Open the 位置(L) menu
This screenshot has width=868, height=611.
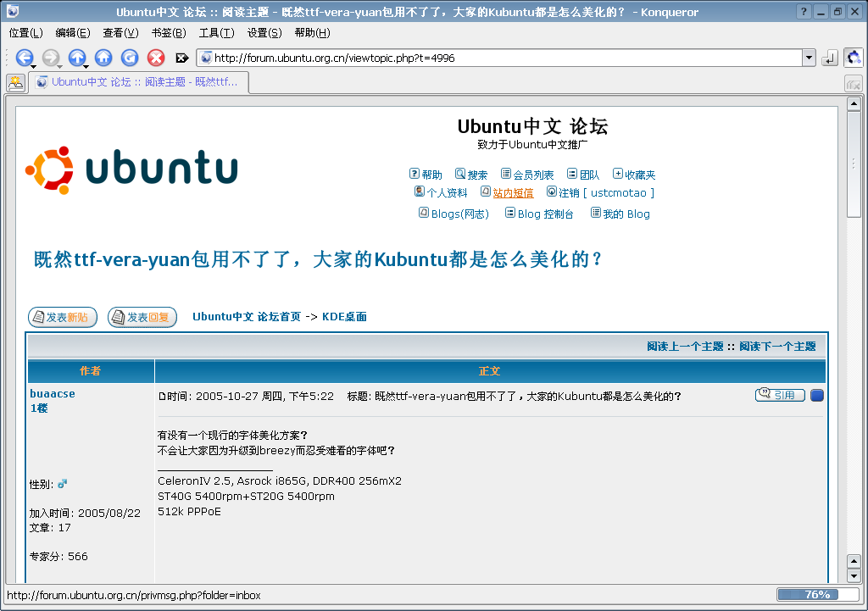point(26,33)
